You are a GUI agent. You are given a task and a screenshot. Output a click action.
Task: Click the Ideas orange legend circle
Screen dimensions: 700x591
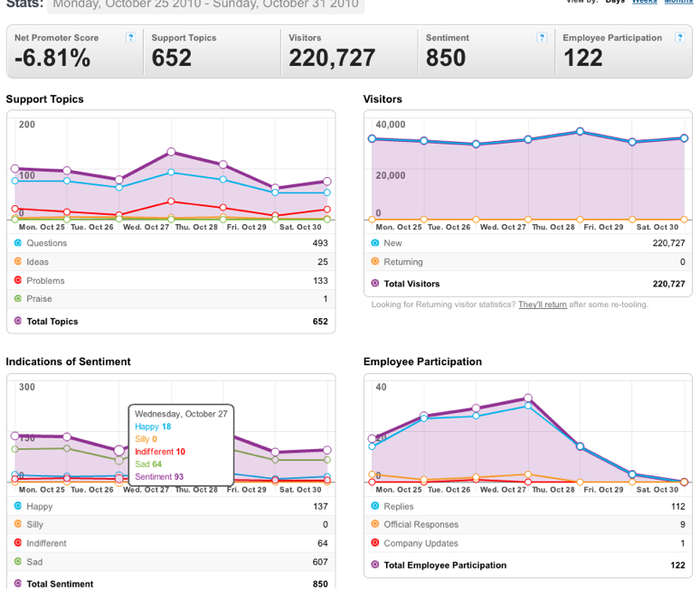tap(18, 261)
